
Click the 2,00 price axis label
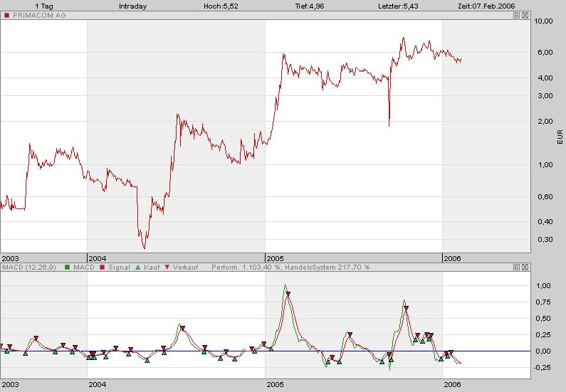(545, 121)
